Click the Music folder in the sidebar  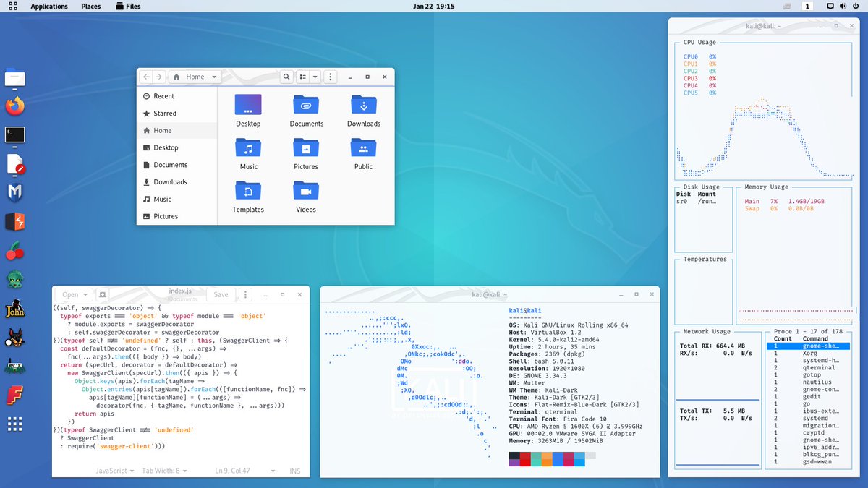click(164, 199)
